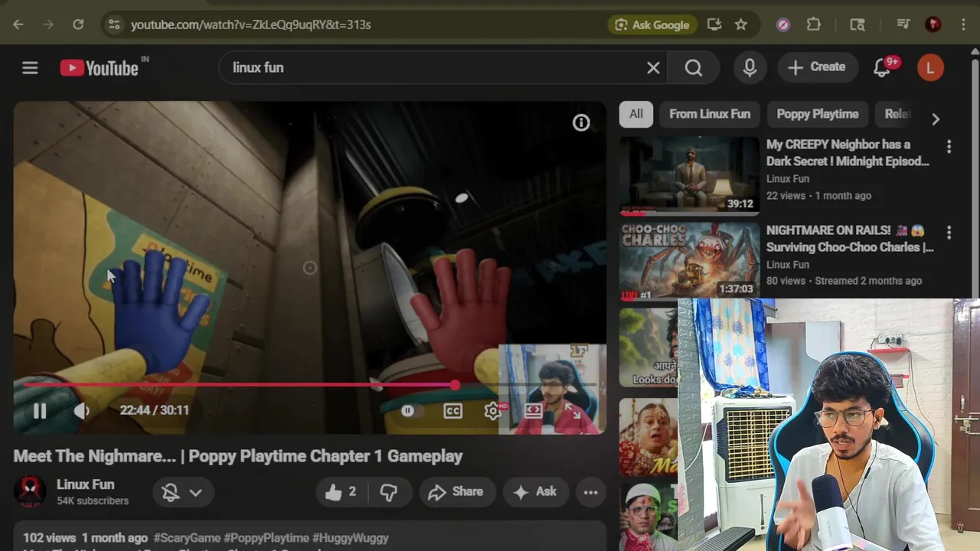Image resolution: width=980 pixels, height=551 pixels.
Task: Open the player settings gear
Action: (x=493, y=411)
